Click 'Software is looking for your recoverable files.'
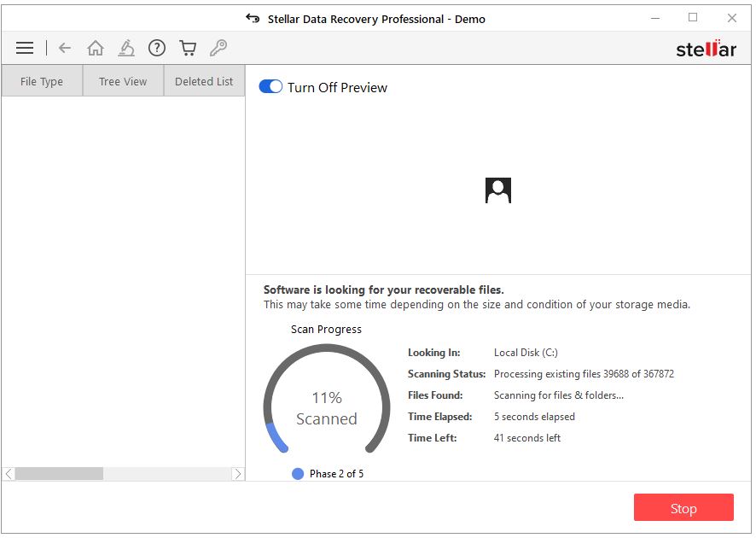756x538 pixels. click(383, 289)
